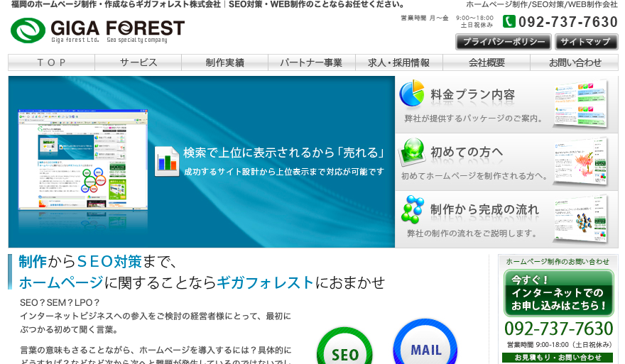
Task: Click the page preview thumbnail beside 料金プラン内容
Action: coord(580,104)
